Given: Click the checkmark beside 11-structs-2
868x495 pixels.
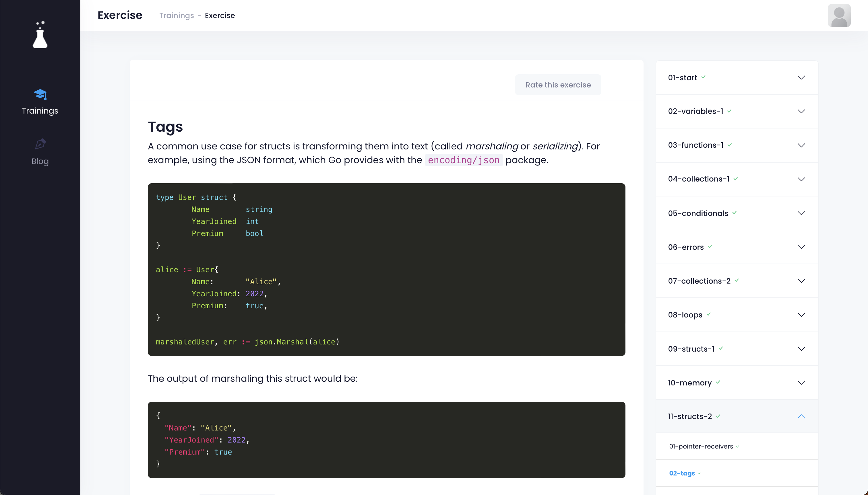Looking at the screenshot, I should pyautogui.click(x=718, y=416).
